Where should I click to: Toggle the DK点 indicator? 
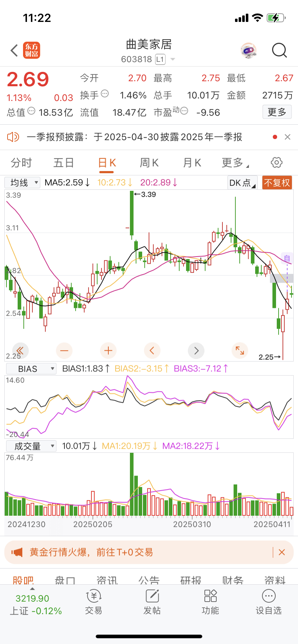pos(242,183)
